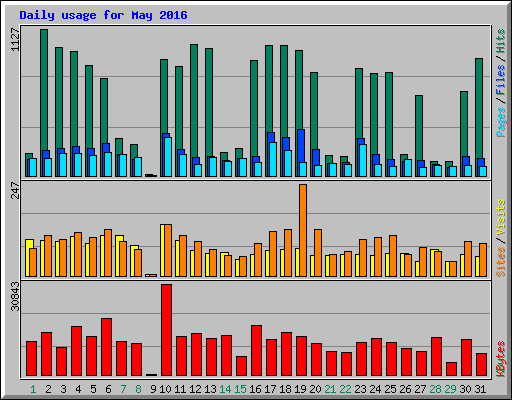
Task: Click day label 26 on the x-axis
Action: (405, 389)
